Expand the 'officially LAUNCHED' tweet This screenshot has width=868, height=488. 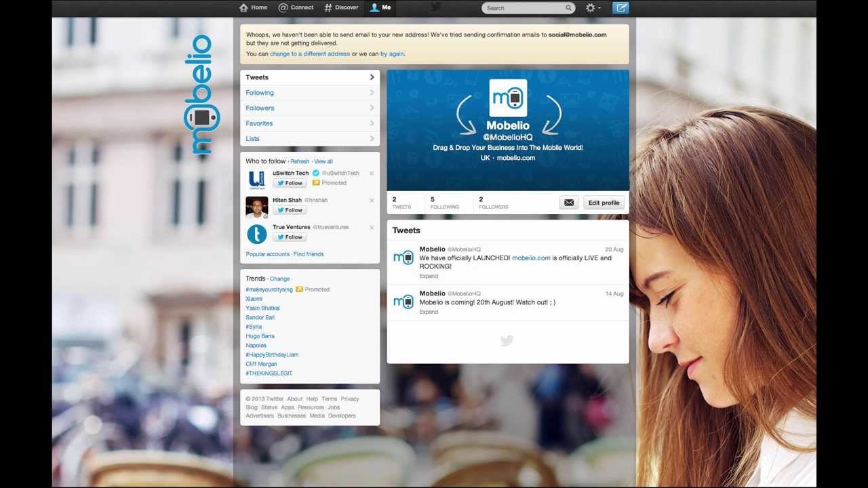coord(429,277)
